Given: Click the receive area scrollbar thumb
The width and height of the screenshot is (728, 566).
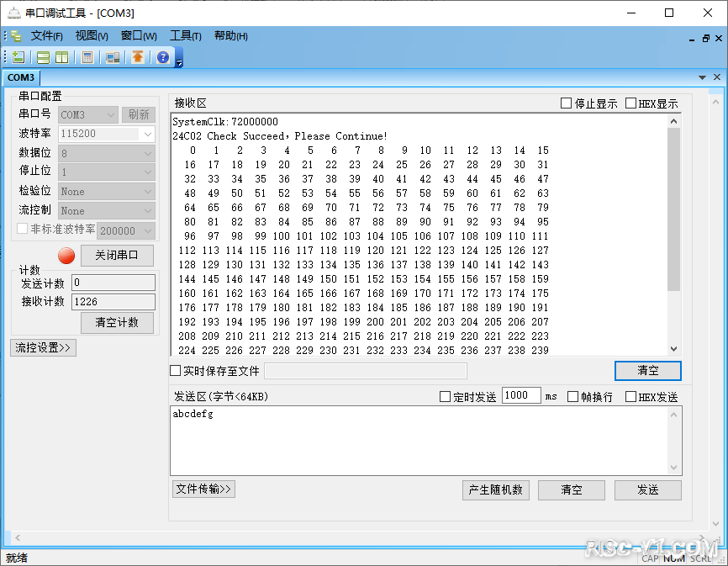Looking at the screenshot, I should point(673,210).
